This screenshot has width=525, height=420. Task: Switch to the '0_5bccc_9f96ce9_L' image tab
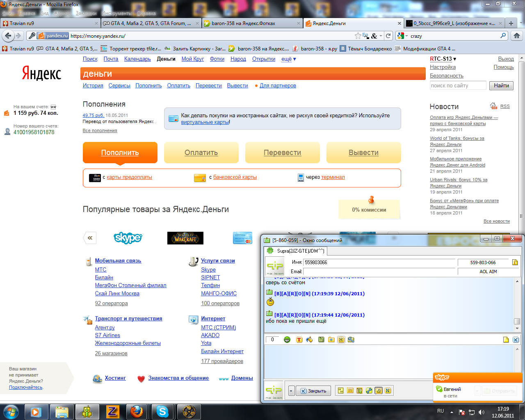click(x=454, y=23)
